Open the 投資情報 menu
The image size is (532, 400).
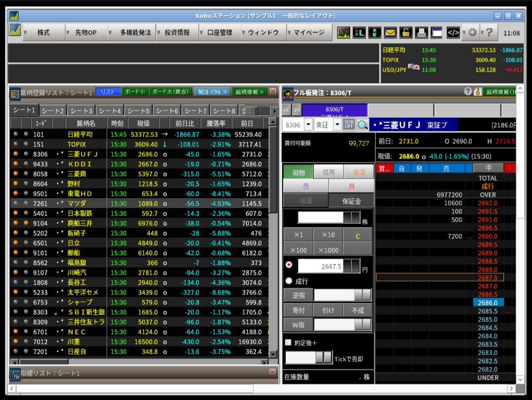pos(177,33)
